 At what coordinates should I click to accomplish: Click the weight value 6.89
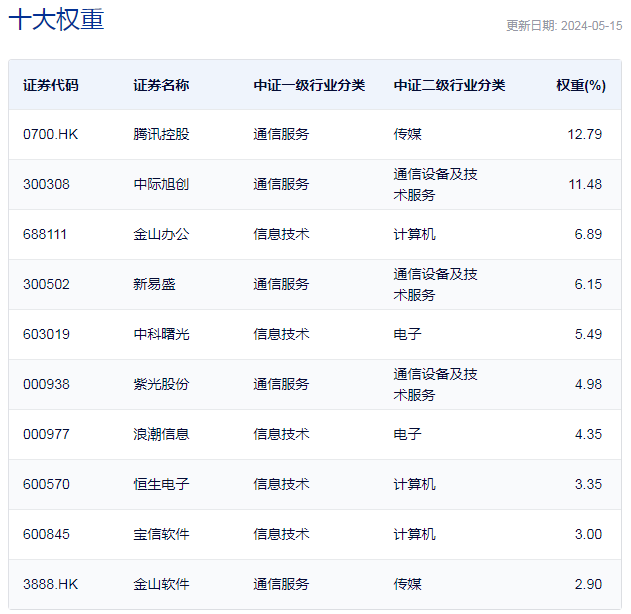(x=588, y=234)
